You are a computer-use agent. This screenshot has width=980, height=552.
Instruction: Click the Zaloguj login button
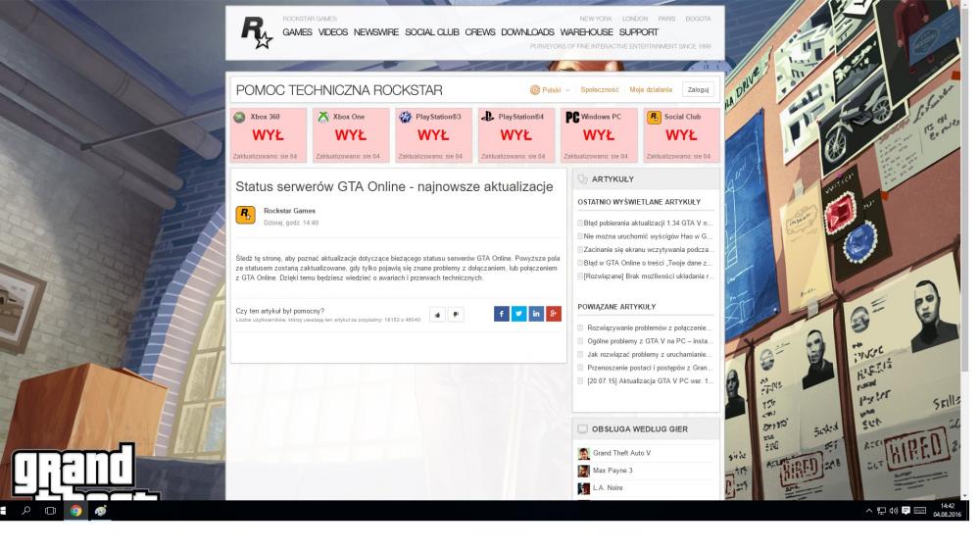click(x=698, y=90)
